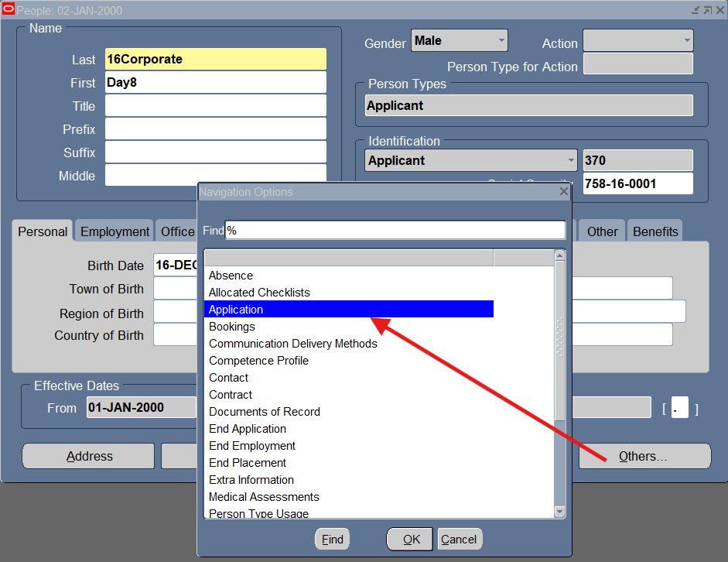Select Application in the navigation list
The height and width of the screenshot is (562, 728).
point(348,310)
